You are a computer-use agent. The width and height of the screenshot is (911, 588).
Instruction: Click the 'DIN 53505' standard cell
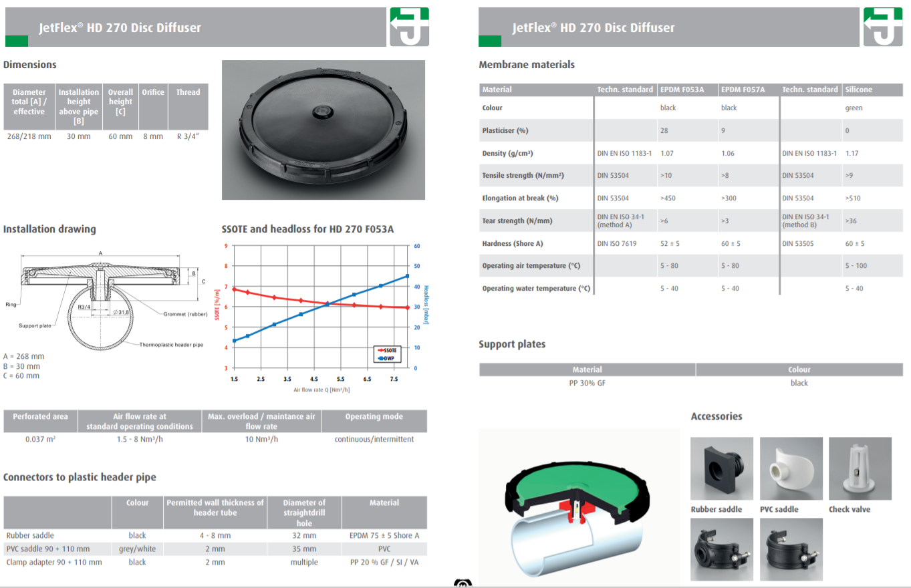tap(798, 243)
